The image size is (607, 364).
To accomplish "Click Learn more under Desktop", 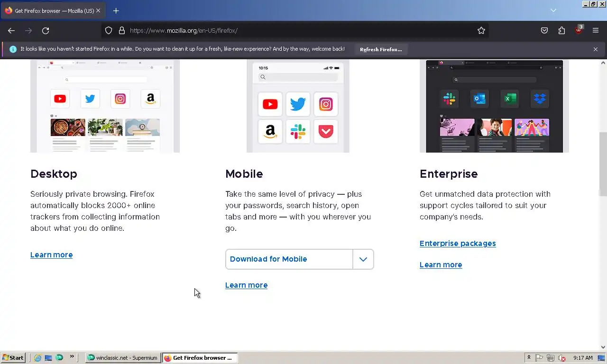I will click(51, 255).
